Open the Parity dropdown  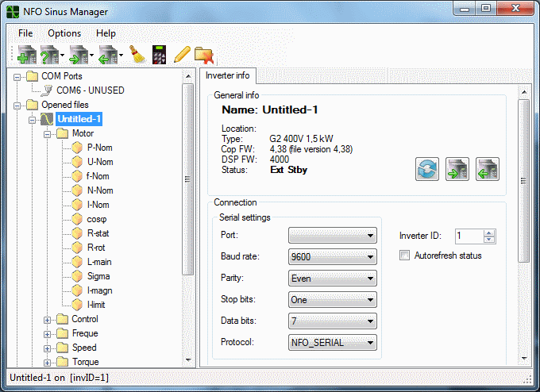coord(332,279)
